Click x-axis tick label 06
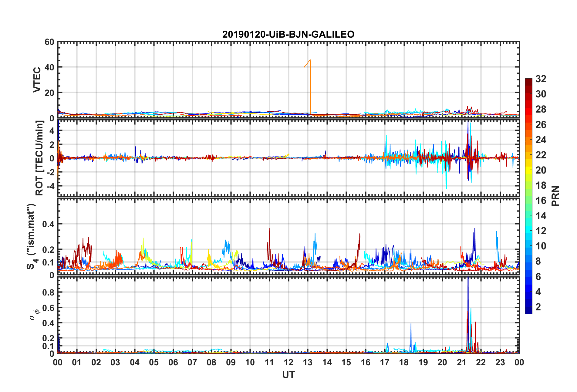Screen dimensions: 577x392 point(173,362)
